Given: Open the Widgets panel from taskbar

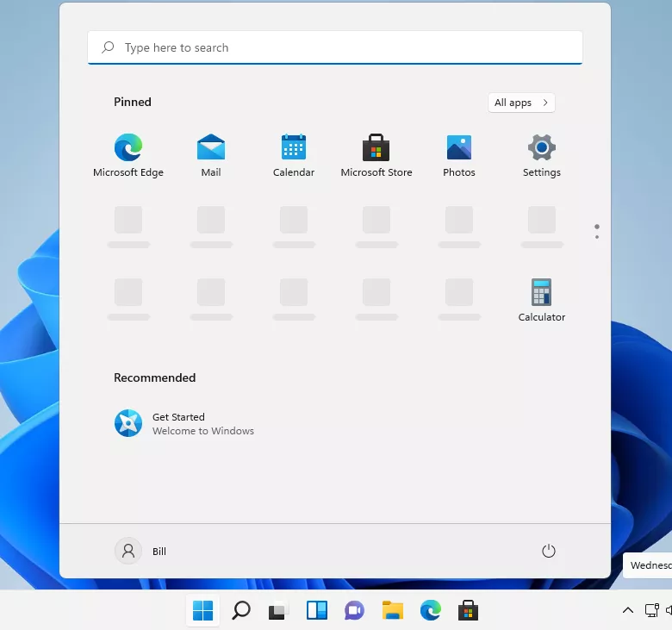Looking at the screenshot, I should [x=316, y=610].
